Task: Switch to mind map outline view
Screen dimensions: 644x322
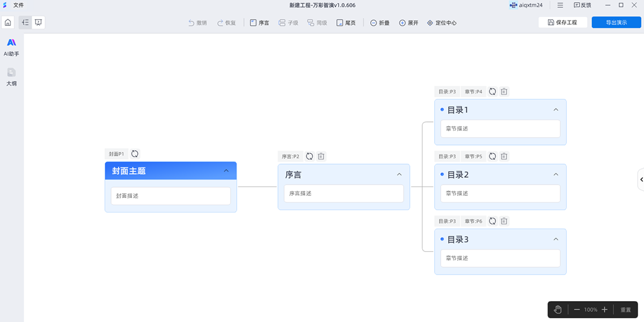Action: coord(25,23)
